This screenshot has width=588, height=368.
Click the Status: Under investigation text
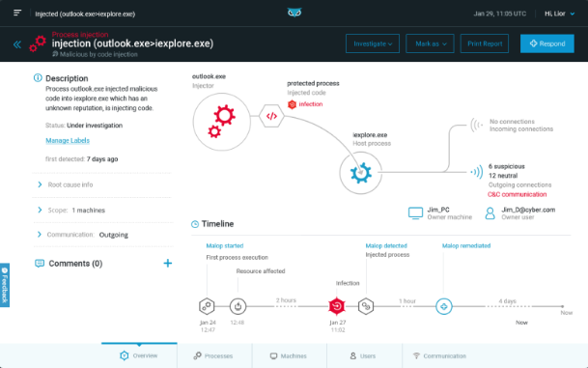coord(84,126)
